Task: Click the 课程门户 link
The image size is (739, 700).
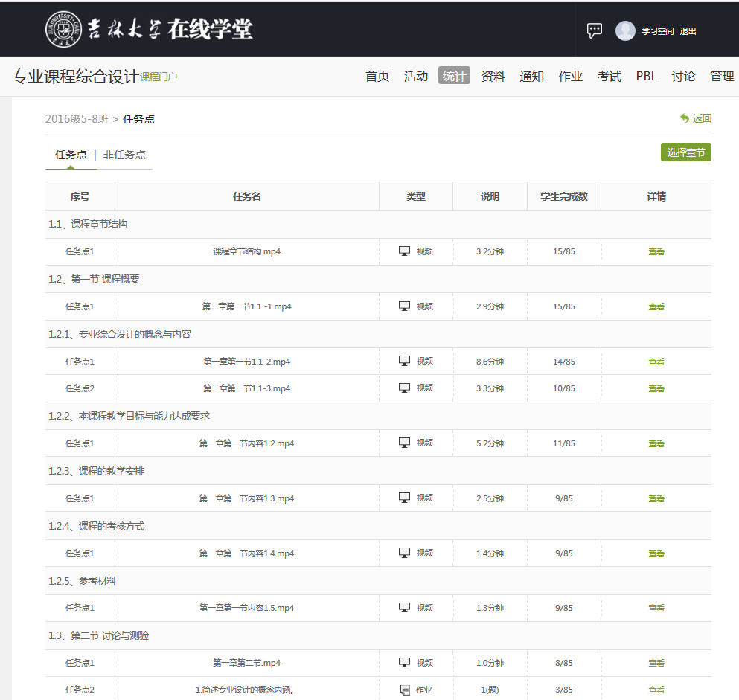Action: tap(159, 77)
